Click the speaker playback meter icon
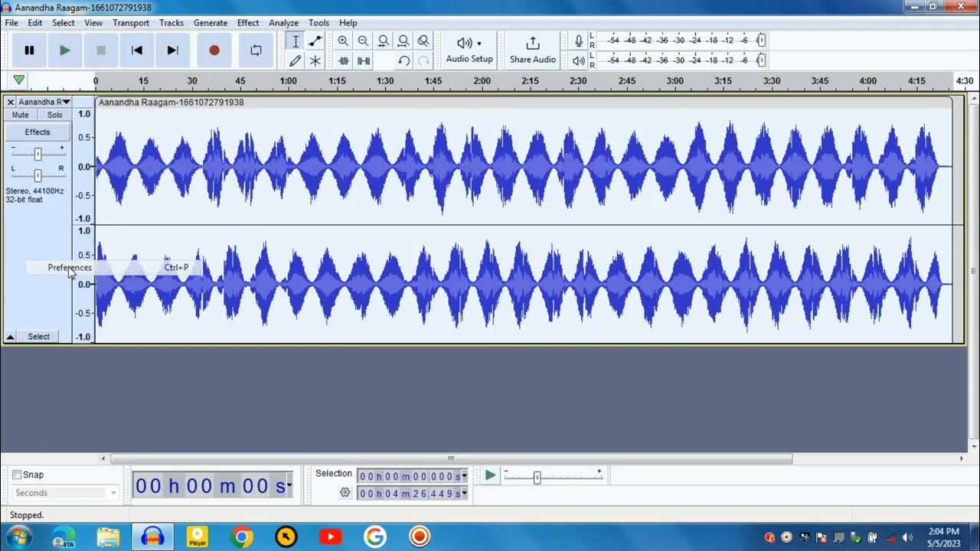The height and width of the screenshot is (551, 980). [x=579, y=60]
